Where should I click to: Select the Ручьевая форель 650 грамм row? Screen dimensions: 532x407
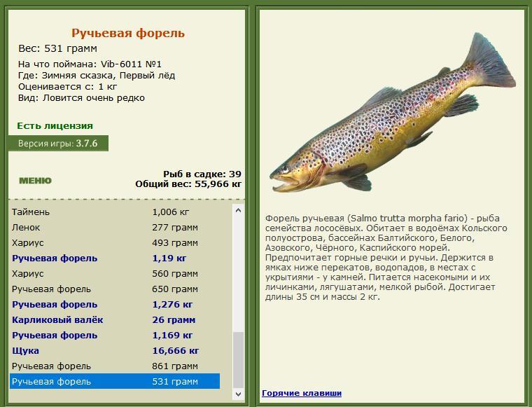pos(115,289)
